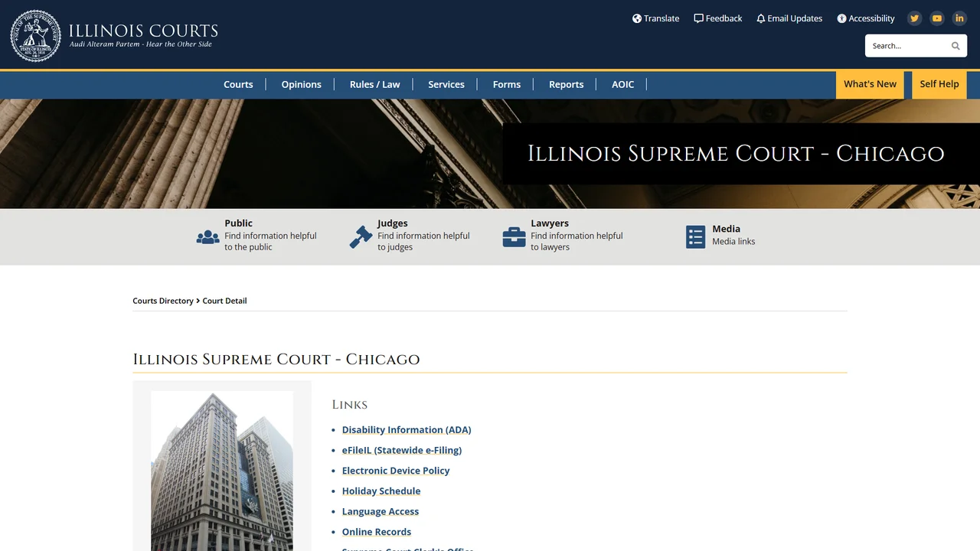
Task: Open the Accessibility link text
Action: point(871,18)
